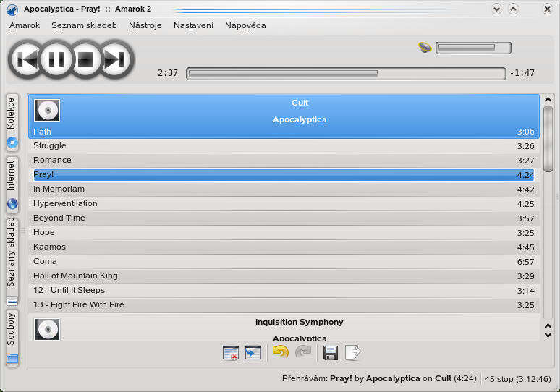Stop playback with the stop button
The width and height of the screenshot is (560, 392).
point(85,59)
